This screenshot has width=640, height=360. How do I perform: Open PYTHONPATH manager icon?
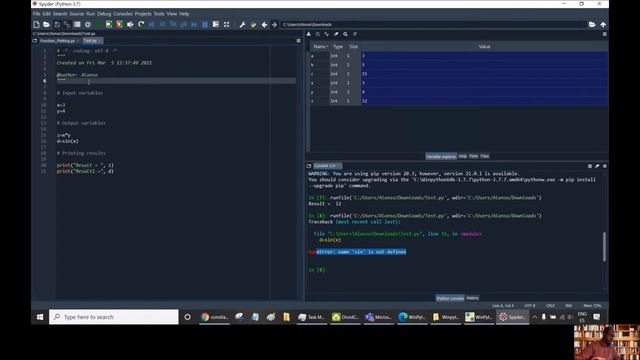[253, 24]
